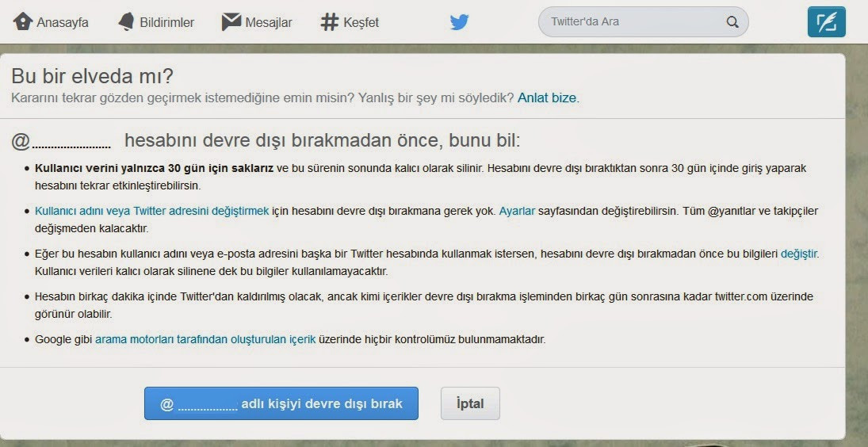Click the Anasayfa home icon
Image resolution: width=868 pixels, height=447 pixels.
(23, 21)
